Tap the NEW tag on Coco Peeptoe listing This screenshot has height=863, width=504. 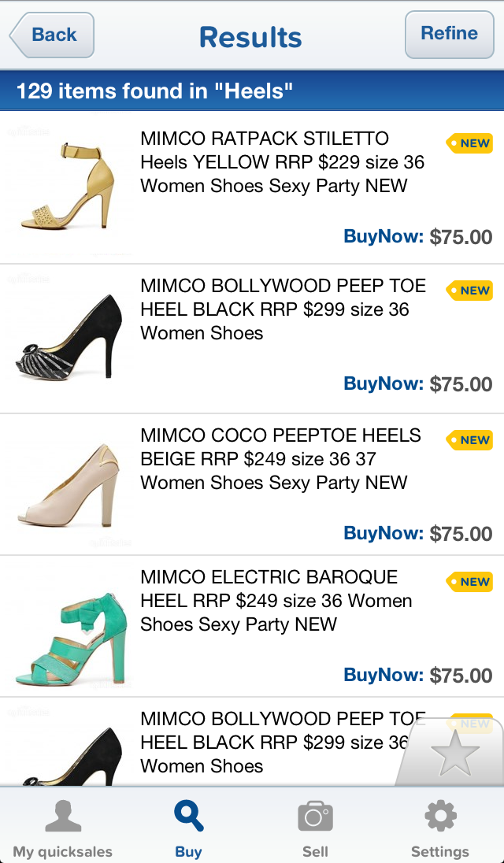coord(469,439)
